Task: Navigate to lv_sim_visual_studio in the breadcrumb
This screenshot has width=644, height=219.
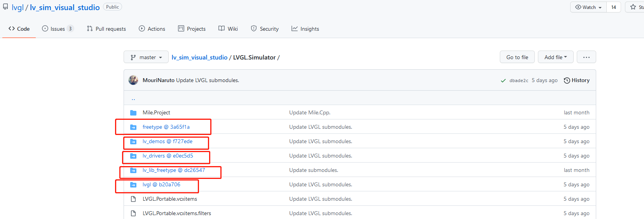Action: (199, 57)
